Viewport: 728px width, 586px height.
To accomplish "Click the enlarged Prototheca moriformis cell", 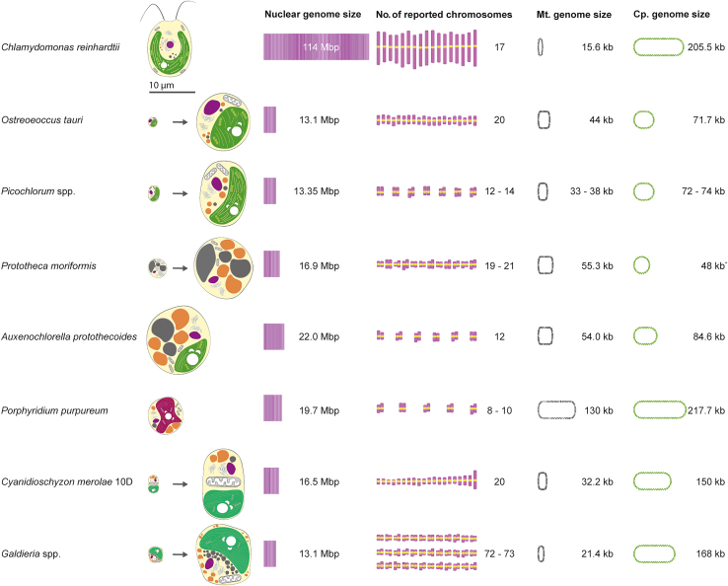I will 224,263.
